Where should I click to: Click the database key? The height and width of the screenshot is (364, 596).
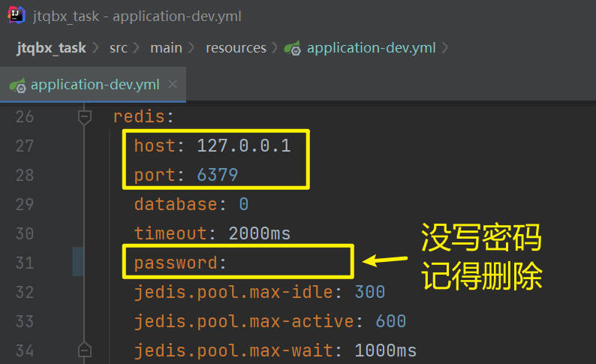tap(176, 204)
